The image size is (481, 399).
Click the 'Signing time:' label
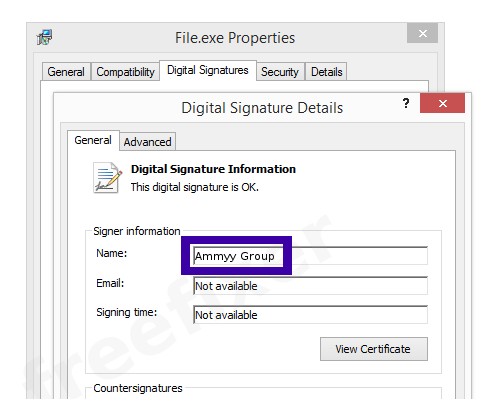click(x=127, y=313)
